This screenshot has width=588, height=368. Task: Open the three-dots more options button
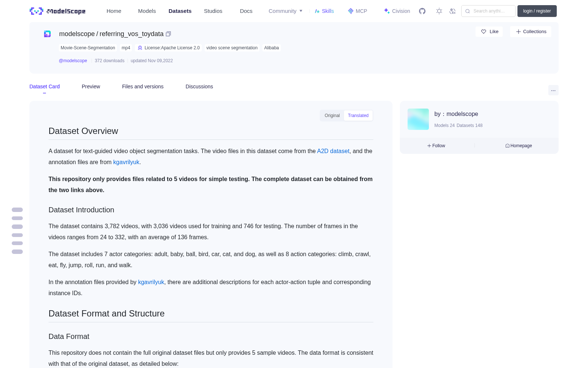(x=553, y=90)
